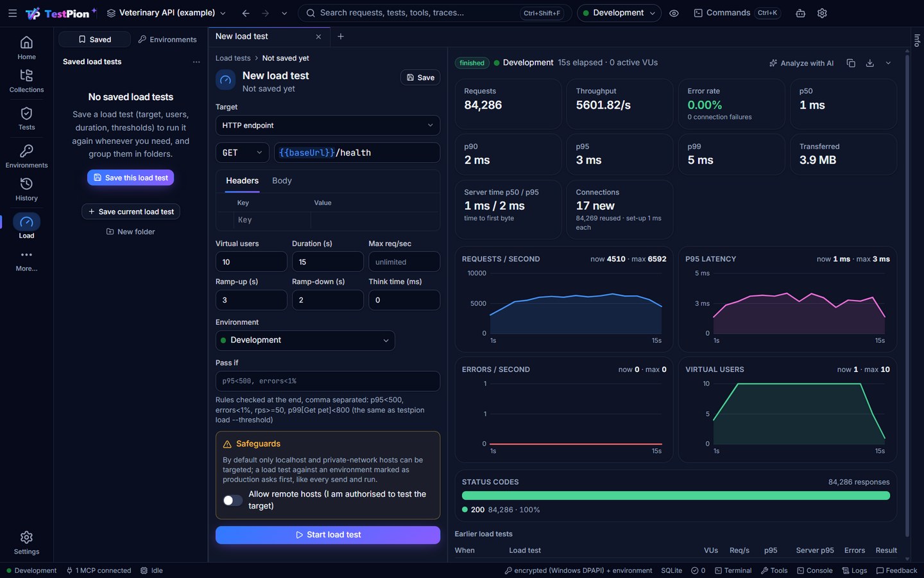Navigate back with the left arrow

246,13
